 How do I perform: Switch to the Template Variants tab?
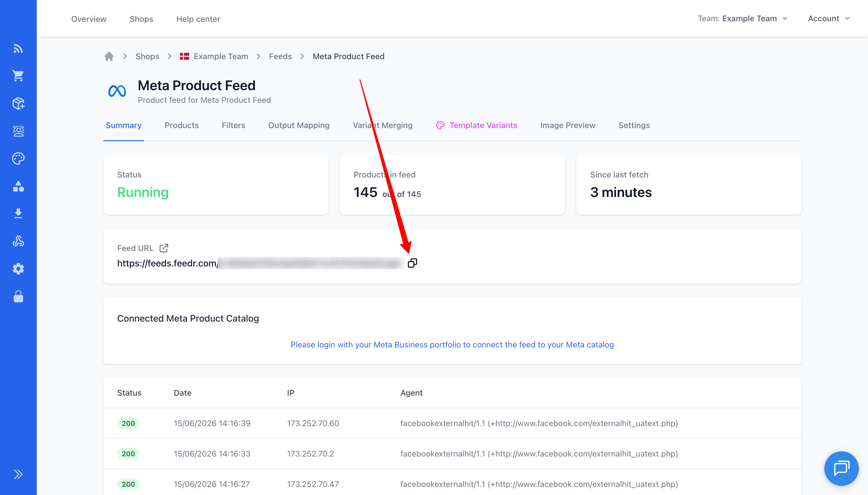(476, 125)
